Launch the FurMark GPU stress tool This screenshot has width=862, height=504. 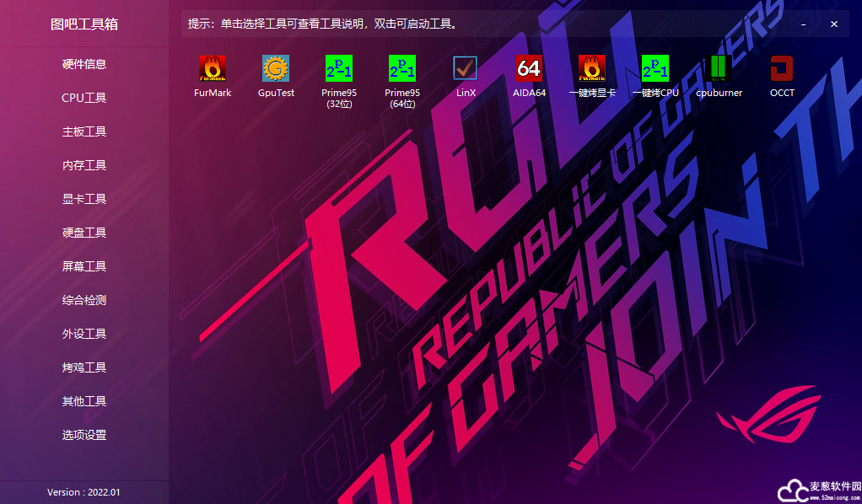click(x=213, y=68)
